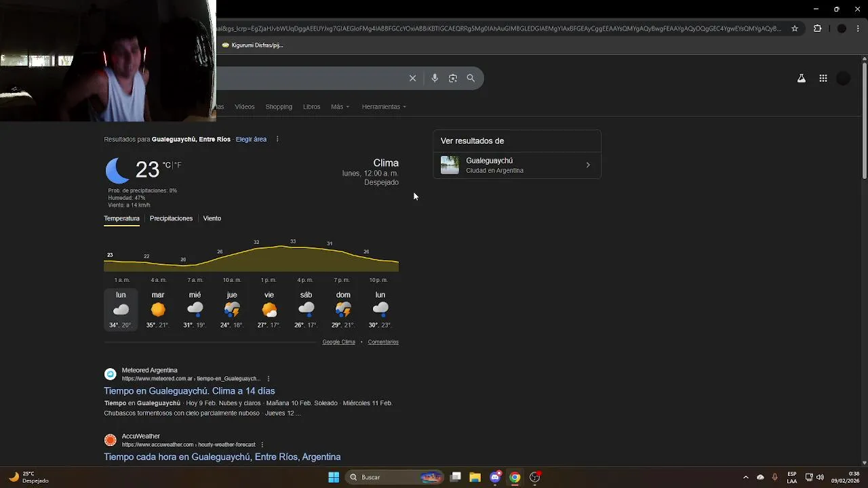Open Tiempo en Gualeguaychú 14 días result
The width and height of the screenshot is (868, 488).
tap(189, 391)
